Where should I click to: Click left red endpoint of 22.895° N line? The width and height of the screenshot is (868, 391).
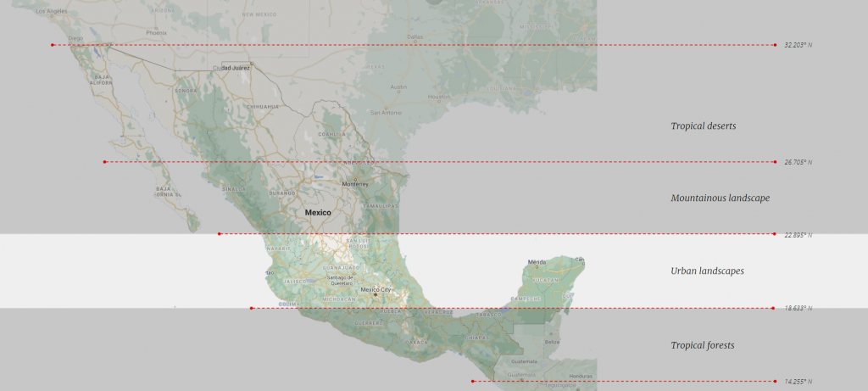pos(219,234)
